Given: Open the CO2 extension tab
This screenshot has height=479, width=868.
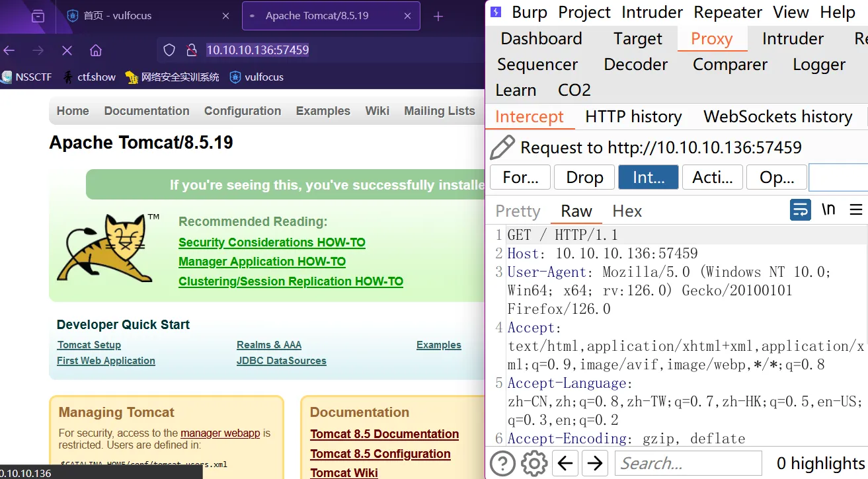Looking at the screenshot, I should (574, 91).
